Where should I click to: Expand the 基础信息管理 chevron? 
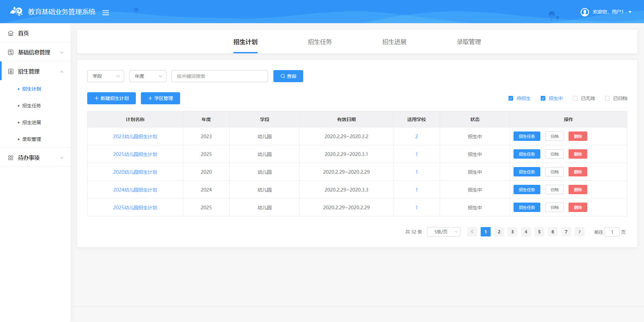(x=62, y=52)
